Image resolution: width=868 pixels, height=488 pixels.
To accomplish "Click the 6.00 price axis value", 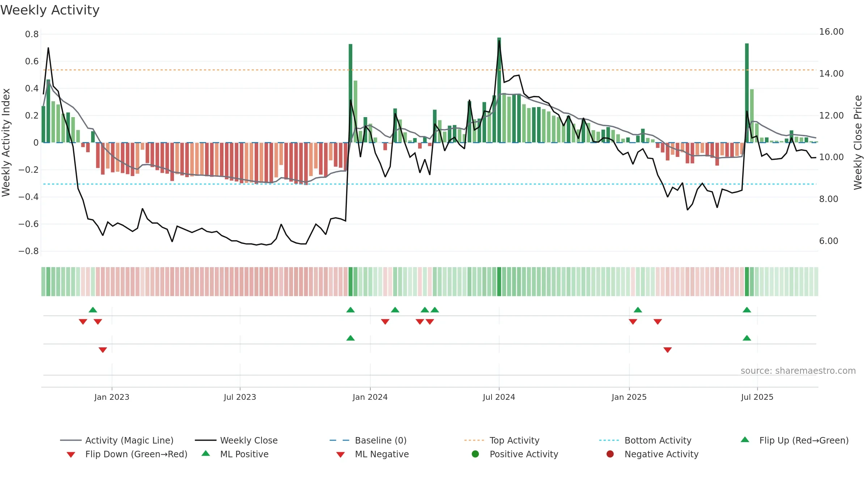I will [829, 241].
